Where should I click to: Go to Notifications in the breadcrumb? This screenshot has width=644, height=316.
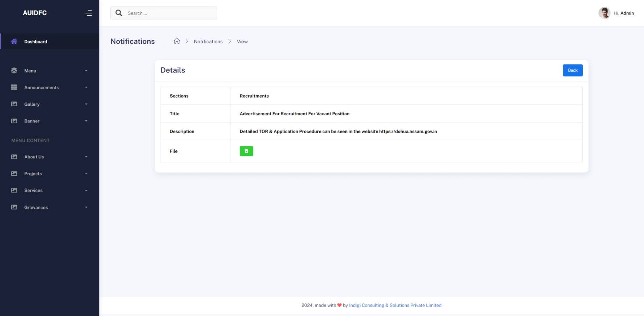(x=208, y=42)
